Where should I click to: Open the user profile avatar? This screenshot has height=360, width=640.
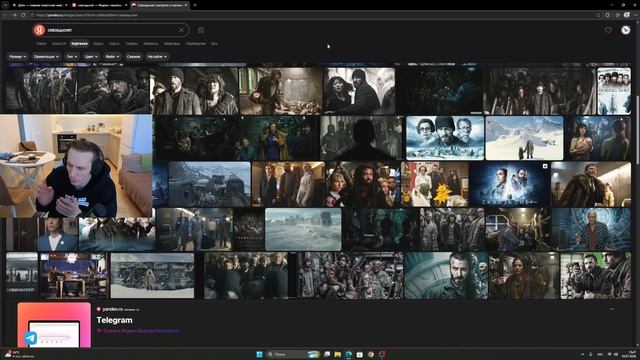pos(625,30)
